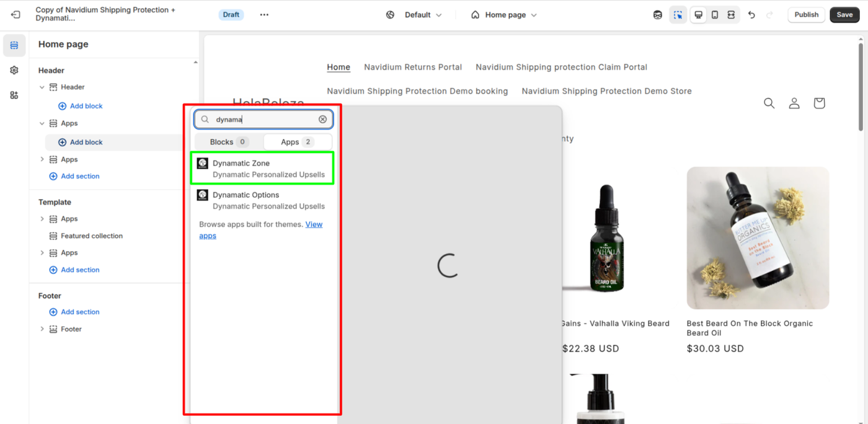Switch to the Apps tab
Viewport: 868px width, 424px height.
298,142
